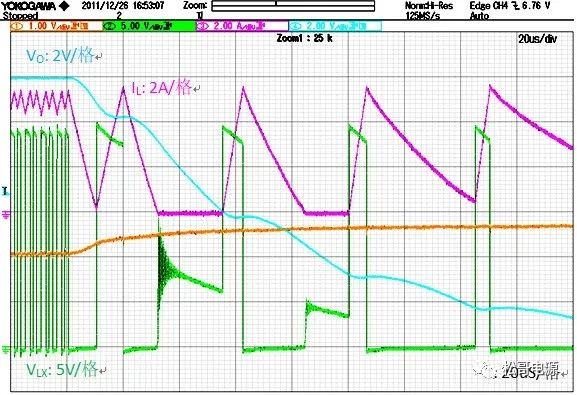Click the 125MS/s sample rate
This screenshot has height=395, width=577.
(423, 16)
